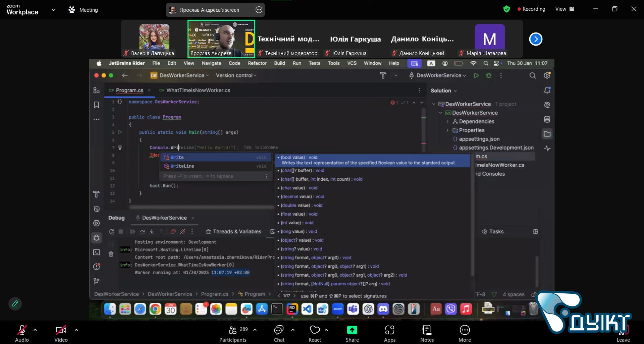Expand video options caret next to Video

coord(76,330)
